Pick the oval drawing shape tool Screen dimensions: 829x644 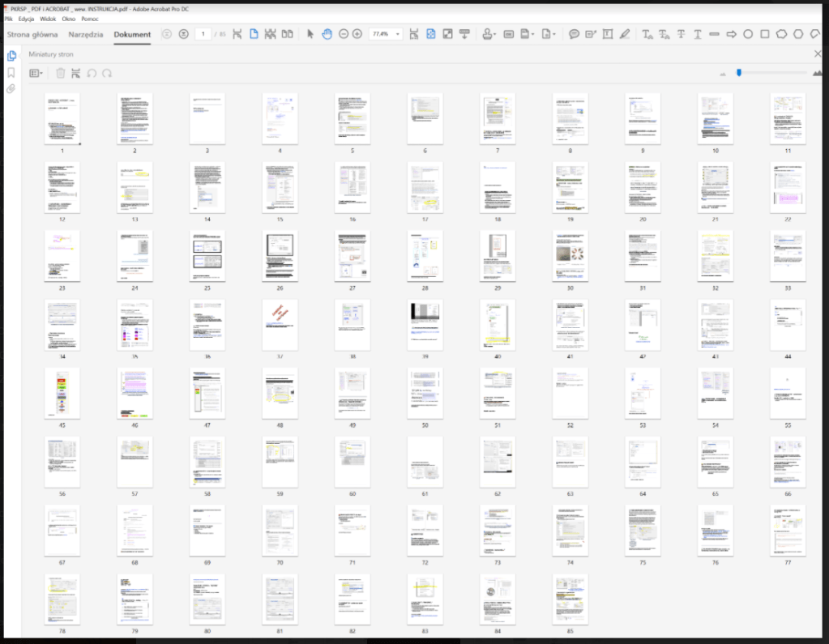pyautogui.click(x=748, y=34)
